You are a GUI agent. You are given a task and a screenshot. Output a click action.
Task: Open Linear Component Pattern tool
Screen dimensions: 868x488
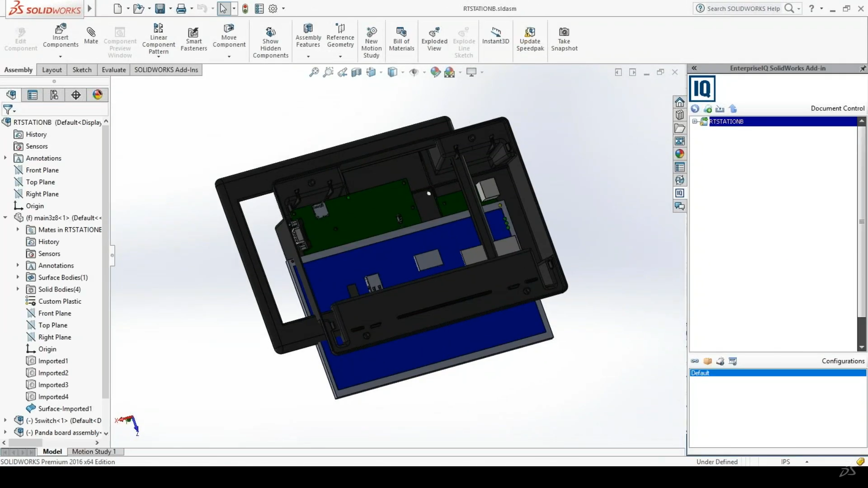pos(158,39)
